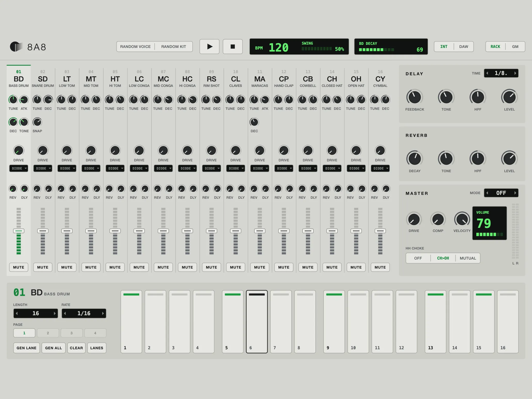Click the Delay FEEDBACK knob
This screenshot has height=399, width=532.
pos(414,97)
